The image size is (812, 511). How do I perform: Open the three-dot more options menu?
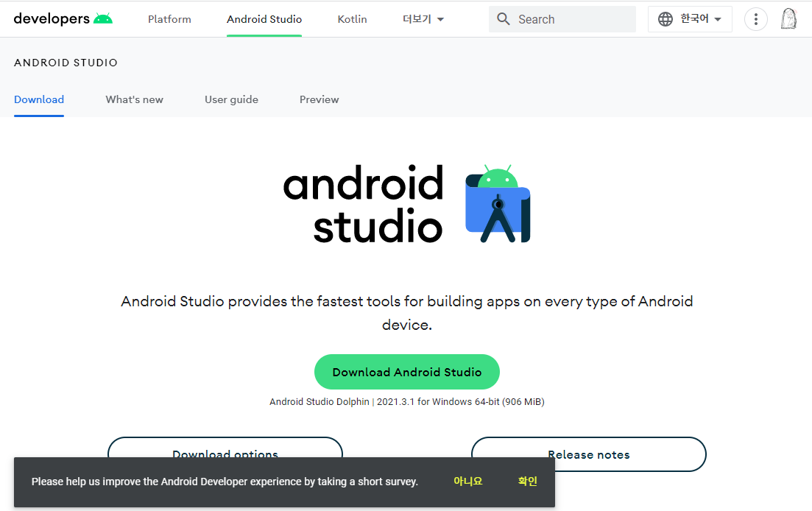756,19
